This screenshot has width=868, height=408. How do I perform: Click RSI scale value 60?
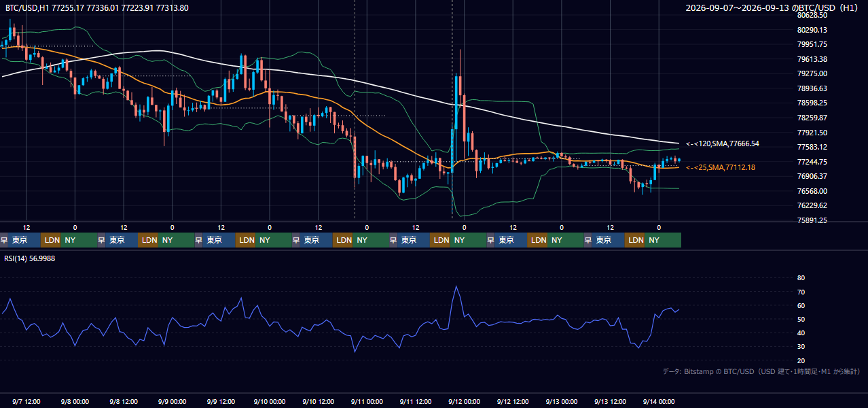point(801,305)
